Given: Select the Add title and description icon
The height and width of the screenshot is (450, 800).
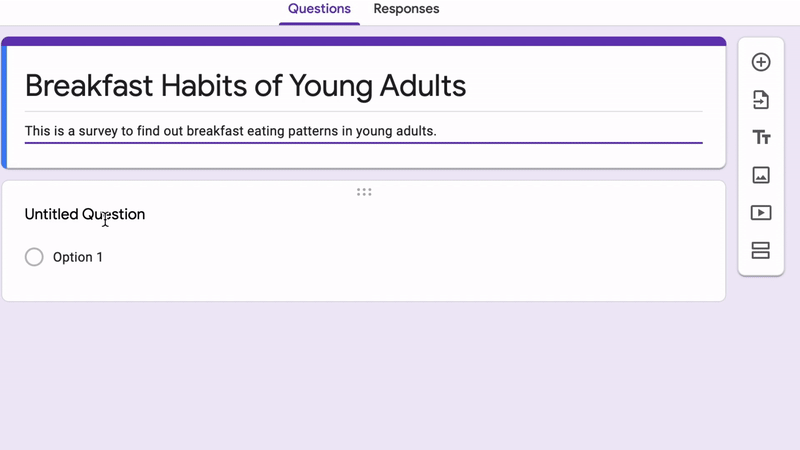Looking at the screenshot, I should pyautogui.click(x=761, y=137).
